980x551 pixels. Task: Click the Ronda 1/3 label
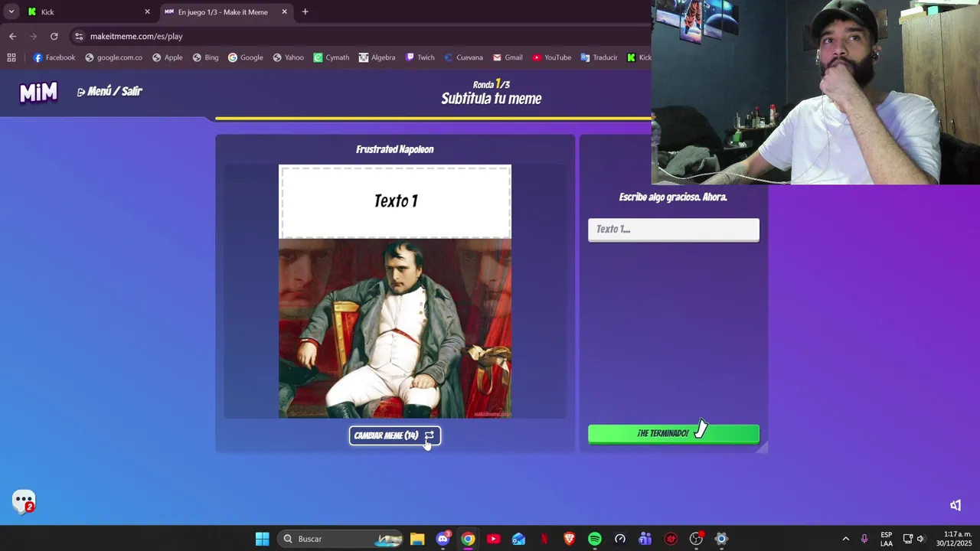492,84
